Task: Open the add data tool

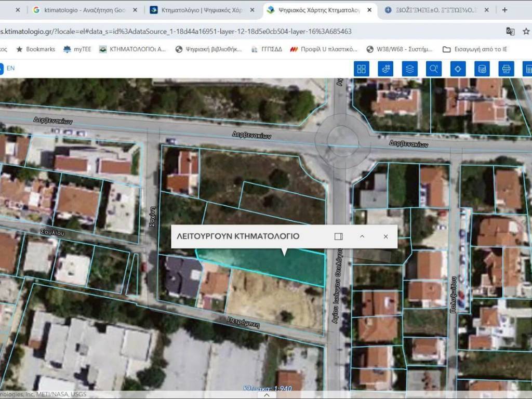Action: [x=482, y=69]
